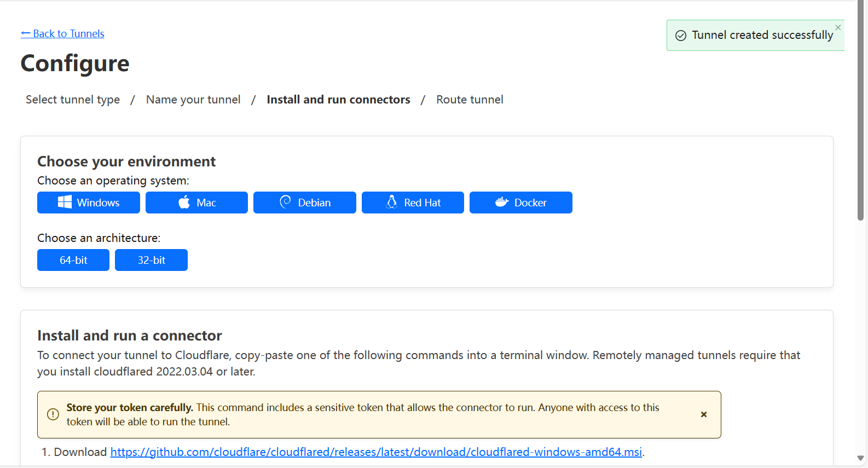This screenshot has height=468, width=868.
Task: Open the Route tunnel step
Action: point(470,100)
